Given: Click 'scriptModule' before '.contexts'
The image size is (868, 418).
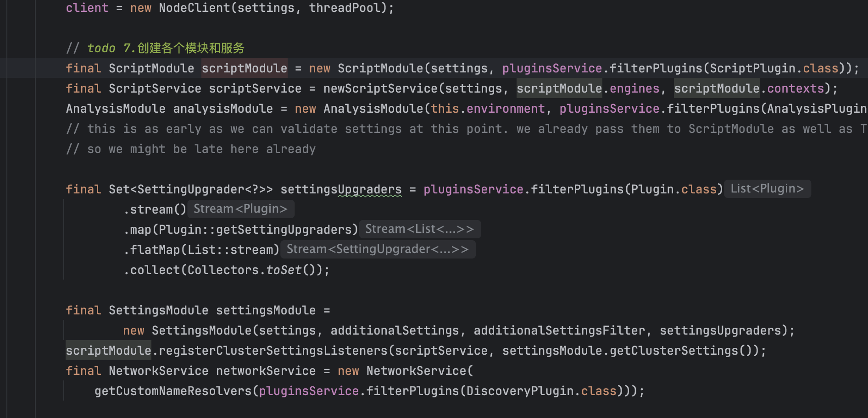Looking at the screenshot, I should click(x=717, y=88).
